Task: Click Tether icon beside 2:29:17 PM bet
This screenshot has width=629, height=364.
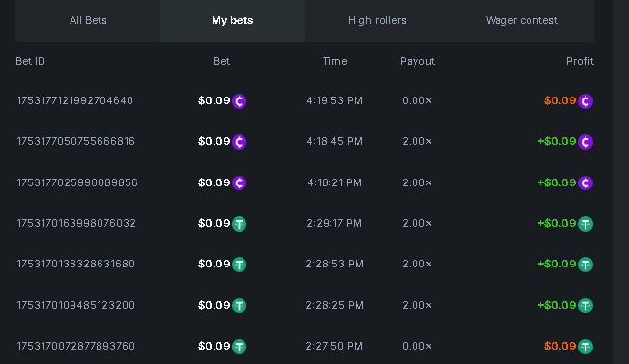Action: (x=239, y=224)
